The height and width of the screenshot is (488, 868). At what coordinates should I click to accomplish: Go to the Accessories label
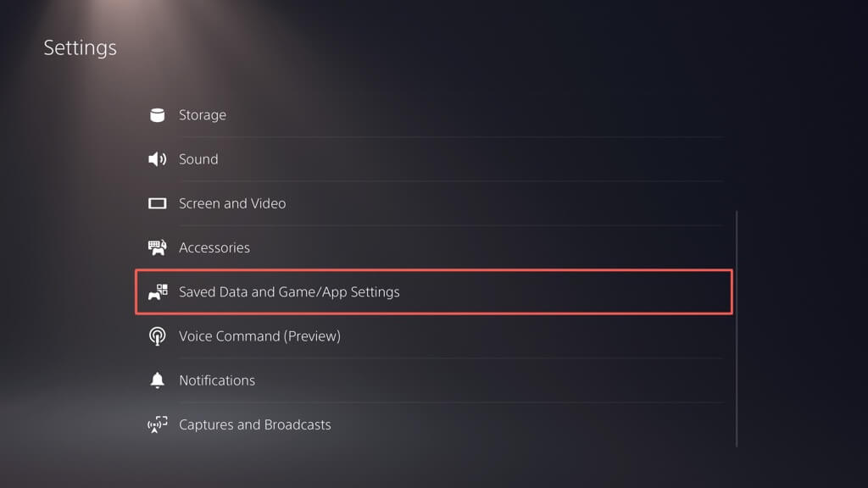point(214,247)
